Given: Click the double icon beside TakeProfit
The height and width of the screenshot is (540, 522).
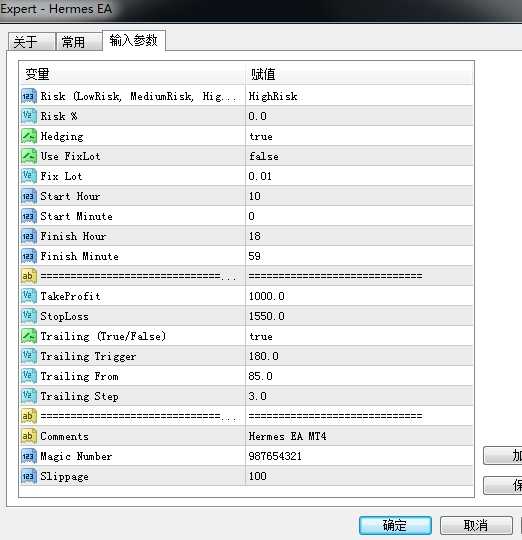Looking at the screenshot, I should [29, 296].
